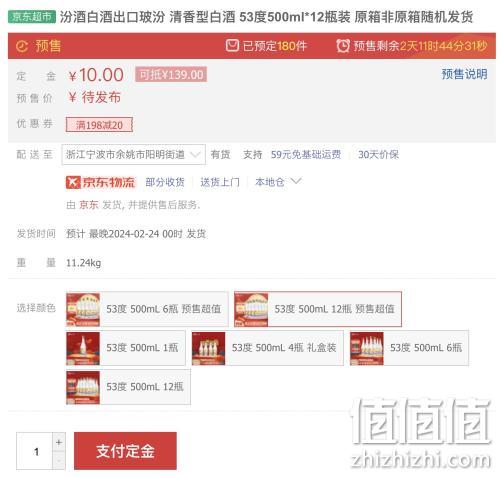The height and width of the screenshot is (477, 500).
Task: Click the 京东物流 logo
Action: pyautogui.click(x=100, y=182)
